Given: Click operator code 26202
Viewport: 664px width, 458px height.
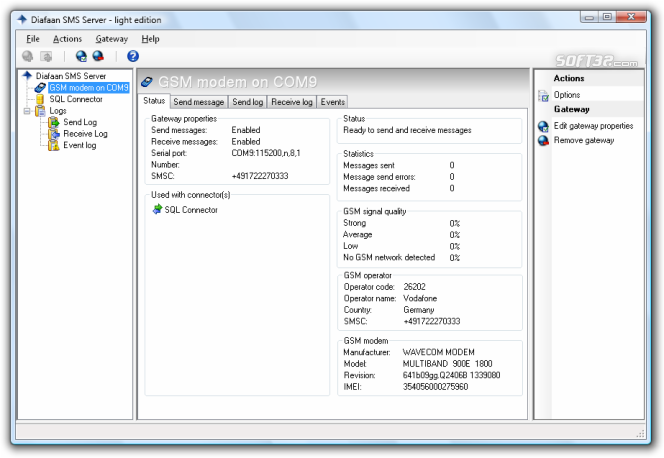Looking at the screenshot, I should (414, 287).
